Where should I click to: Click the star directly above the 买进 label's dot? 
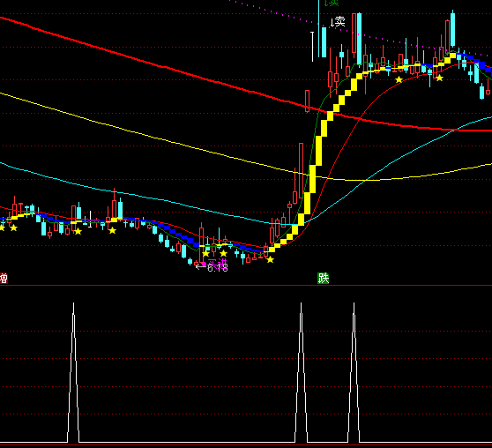[x=205, y=253]
